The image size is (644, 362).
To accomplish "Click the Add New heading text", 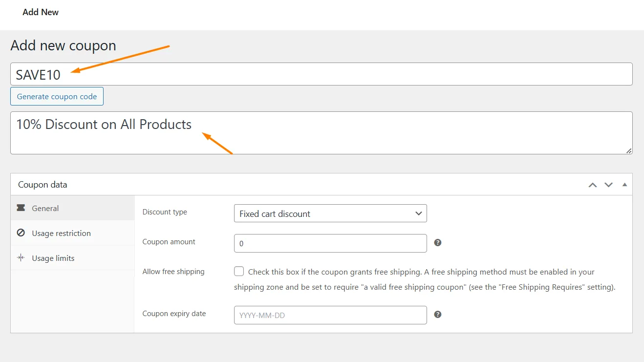I will pos(41,12).
